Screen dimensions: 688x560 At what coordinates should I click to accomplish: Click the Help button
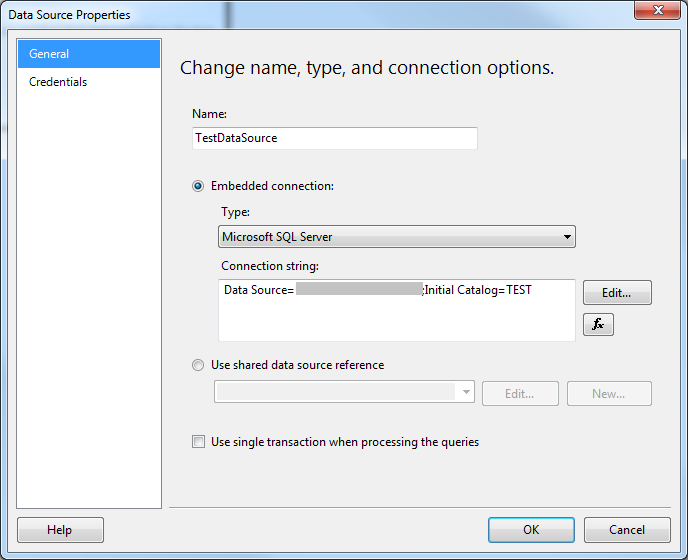[60, 530]
